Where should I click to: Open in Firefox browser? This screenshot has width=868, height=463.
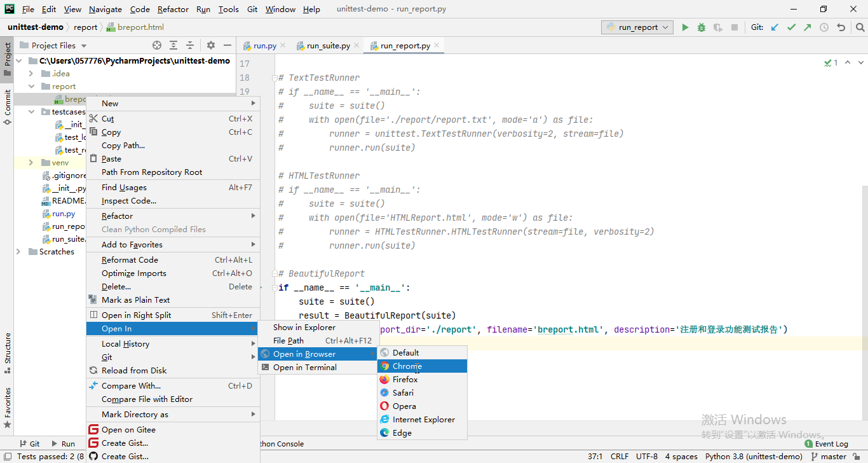click(x=422, y=380)
